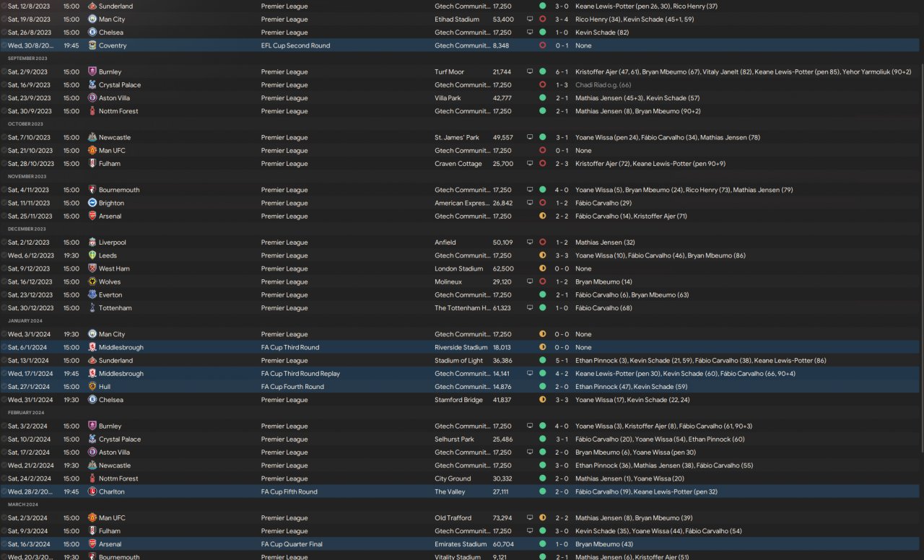Image resolution: width=924 pixels, height=560 pixels.
Task: Select the Wolves club badge
Action: (x=92, y=281)
